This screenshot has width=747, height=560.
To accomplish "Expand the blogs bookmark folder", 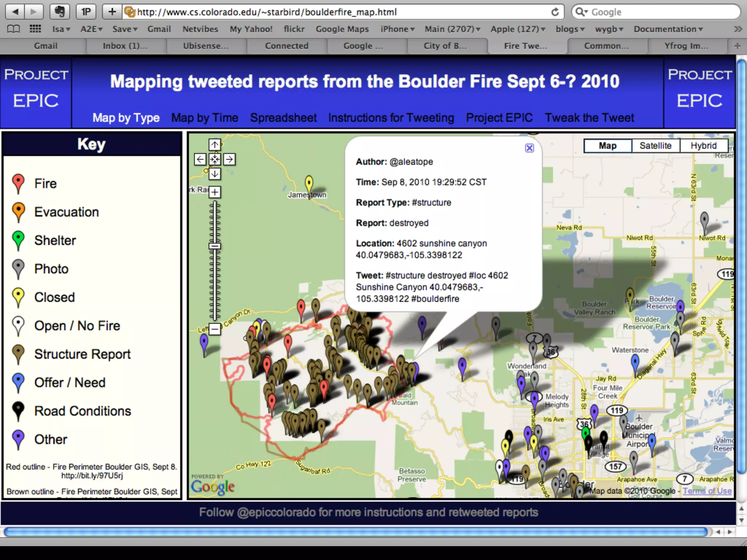I will tap(570, 29).
